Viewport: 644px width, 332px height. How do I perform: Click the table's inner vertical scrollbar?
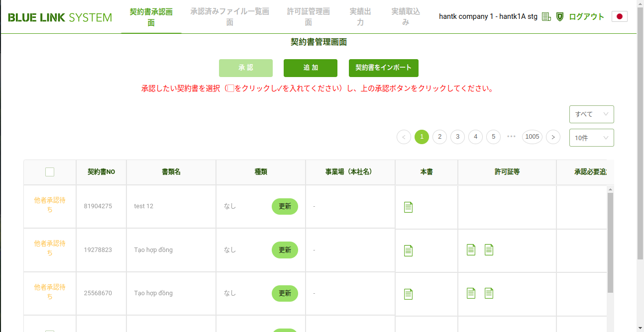click(610, 243)
